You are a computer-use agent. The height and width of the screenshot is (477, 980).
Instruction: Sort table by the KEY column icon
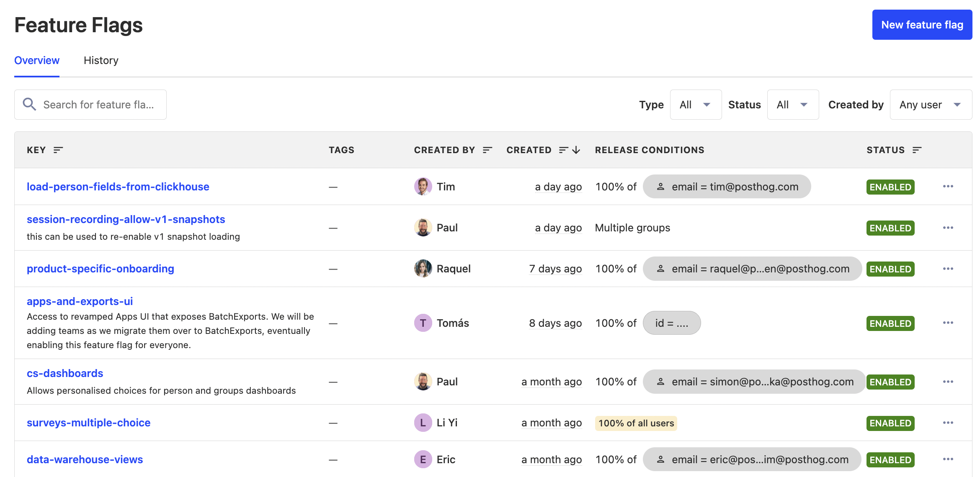coord(58,150)
